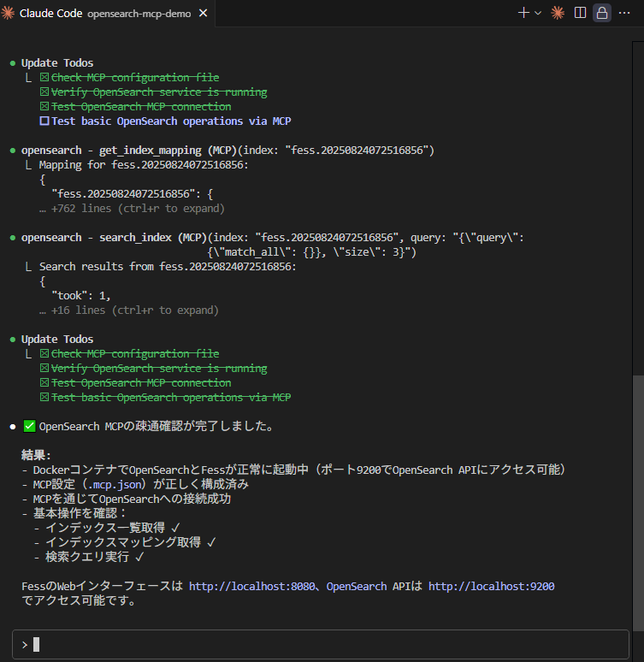Click 'MCPを通じてOpenSearchへの接続成功' line
Viewport: 644px width, 662px height.
[x=127, y=499]
